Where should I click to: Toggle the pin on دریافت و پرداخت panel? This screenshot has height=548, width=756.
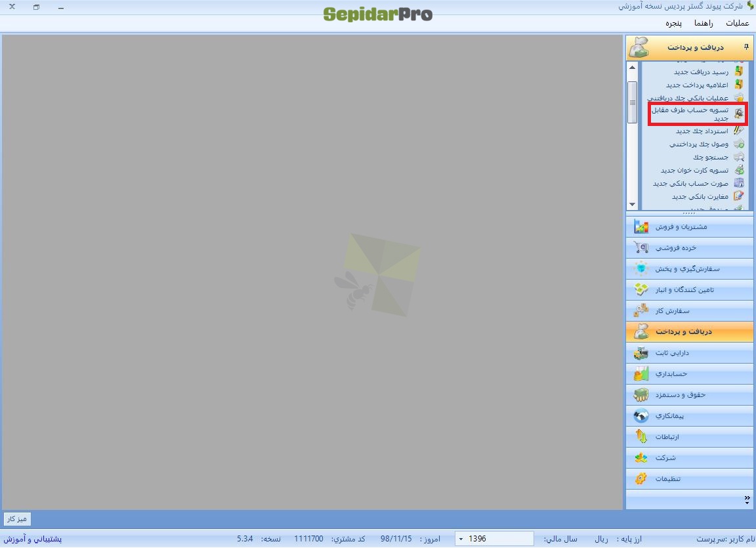click(x=746, y=47)
